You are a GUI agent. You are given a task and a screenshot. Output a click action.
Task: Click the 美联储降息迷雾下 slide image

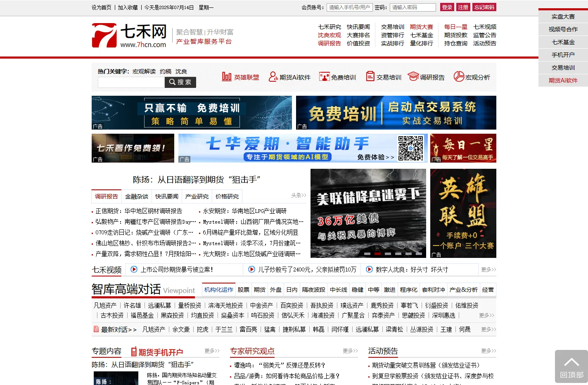pyautogui.click(x=368, y=213)
